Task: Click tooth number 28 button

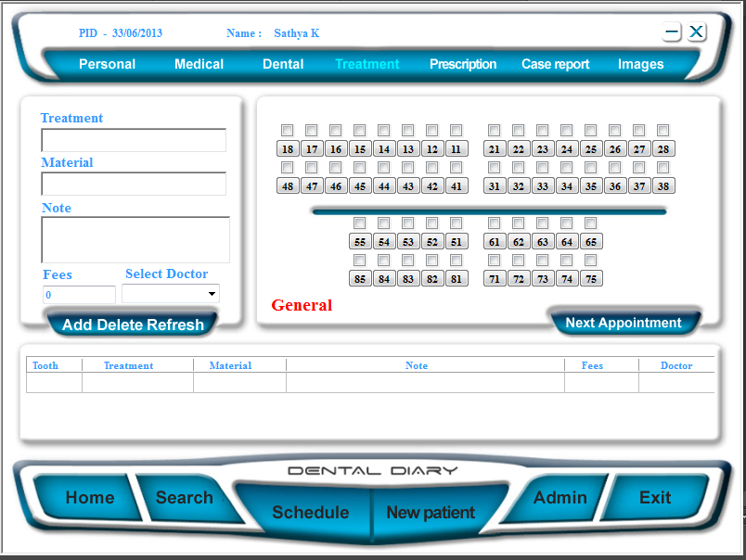Action: (662, 149)
